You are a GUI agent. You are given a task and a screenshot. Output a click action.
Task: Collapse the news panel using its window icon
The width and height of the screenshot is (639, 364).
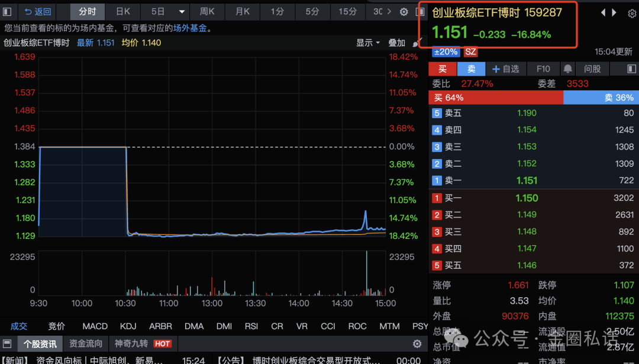tap(8, 344)
